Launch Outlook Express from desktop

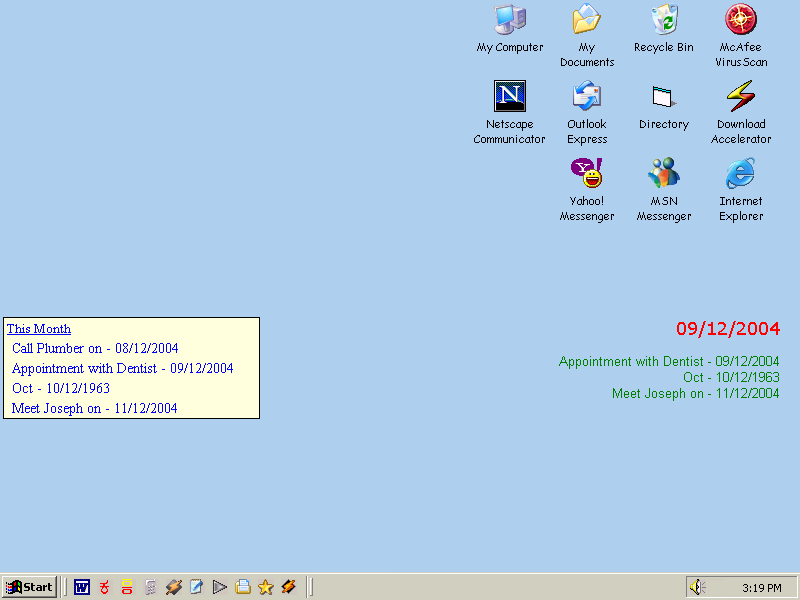click(x=587, y=97)
